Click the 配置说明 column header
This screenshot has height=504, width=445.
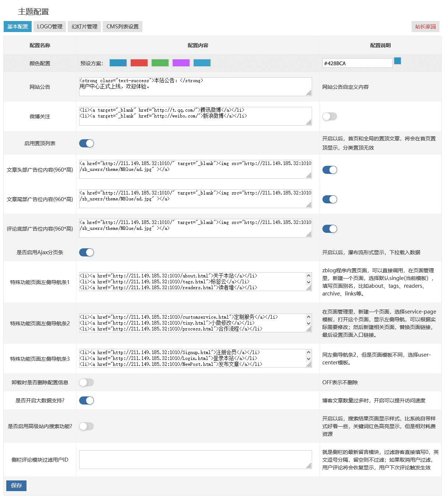[380, 45]
